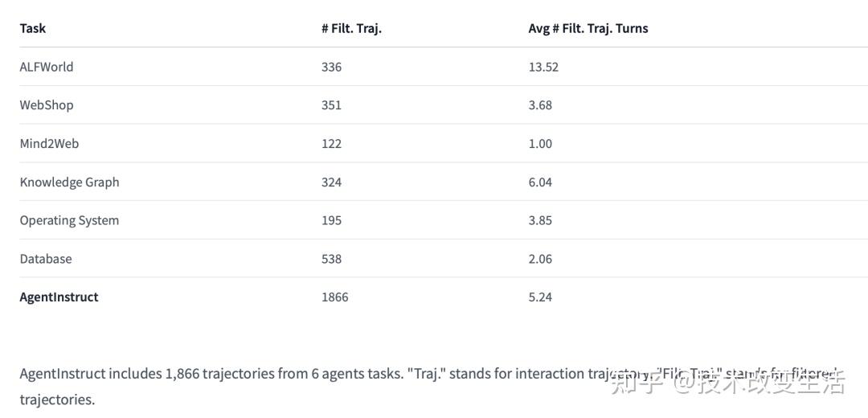Click the 1866 total trajectories value
The image size is (868, 418).
pos(334,297)
